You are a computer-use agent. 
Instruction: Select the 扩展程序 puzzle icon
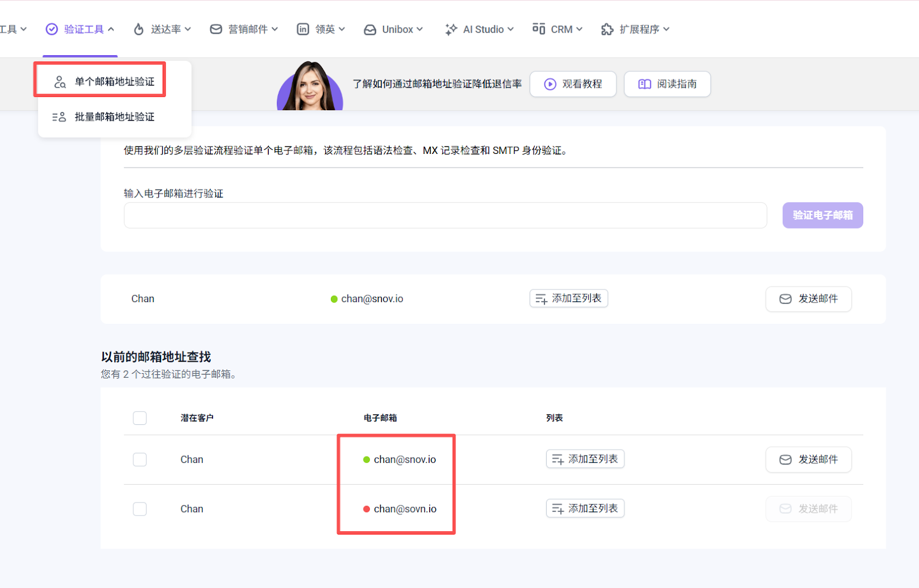(x=607, y=29)
